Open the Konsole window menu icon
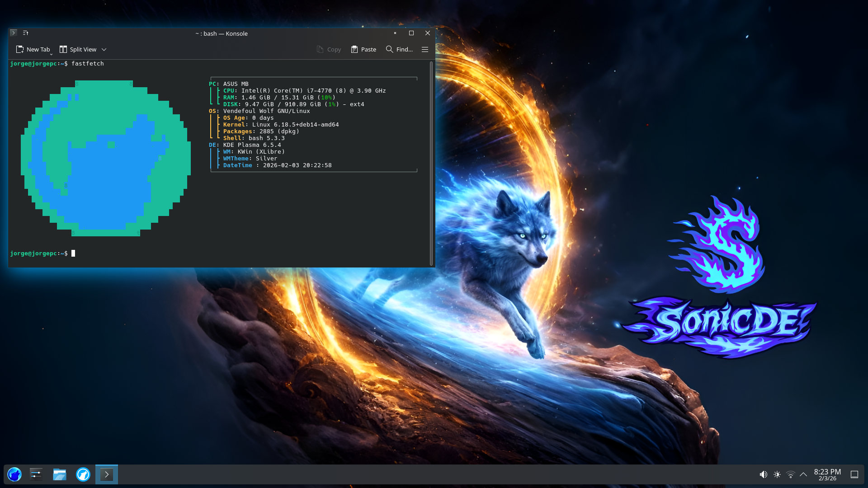Viewport: 868px width, 488px height. [x=14, y=33]
